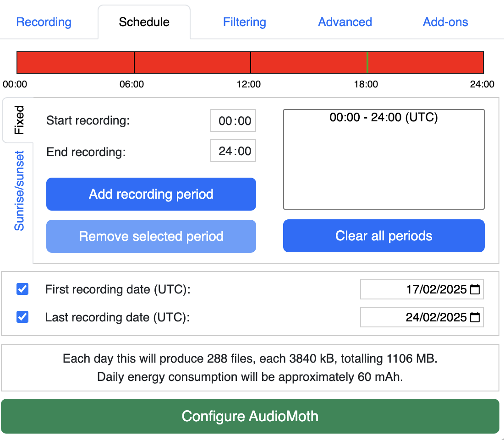Click the Start recording time field
Viewport: 504px width, 440px height.
233,121
